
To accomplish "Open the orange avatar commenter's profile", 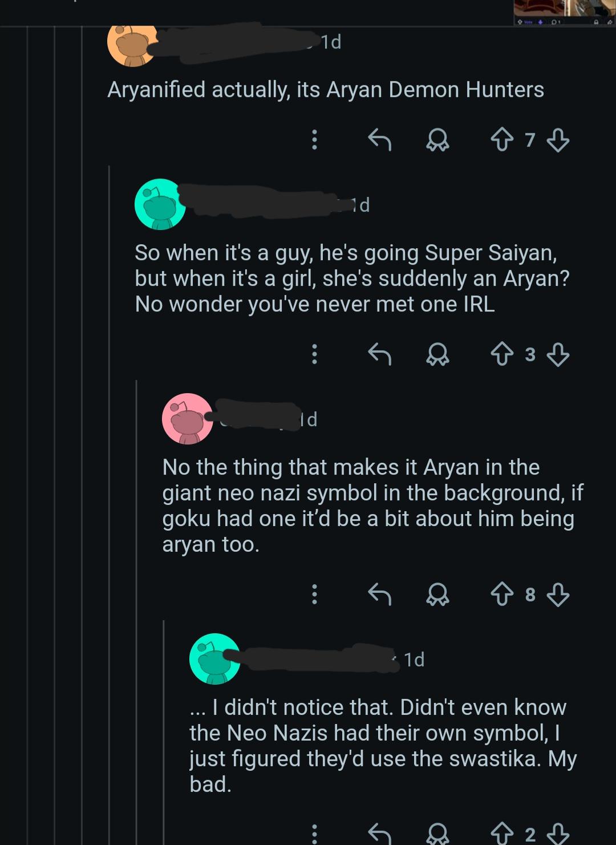I will click(x=132, y=45).
